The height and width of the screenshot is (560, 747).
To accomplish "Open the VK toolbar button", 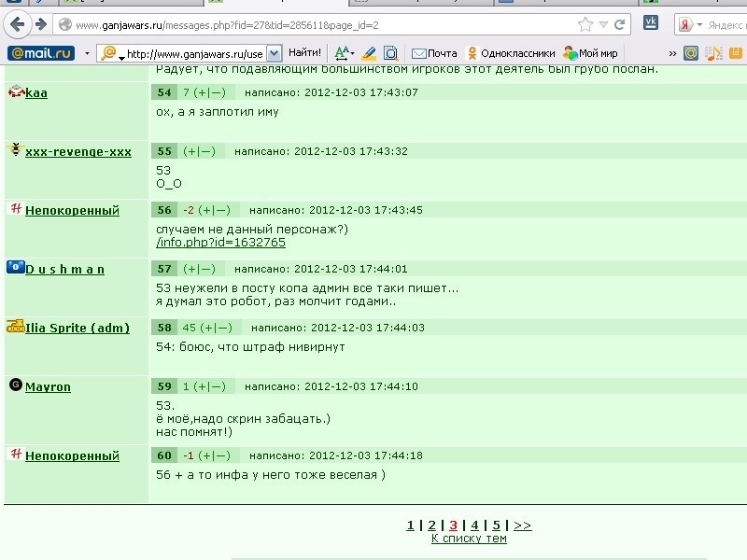I will [x=651, y=22].
